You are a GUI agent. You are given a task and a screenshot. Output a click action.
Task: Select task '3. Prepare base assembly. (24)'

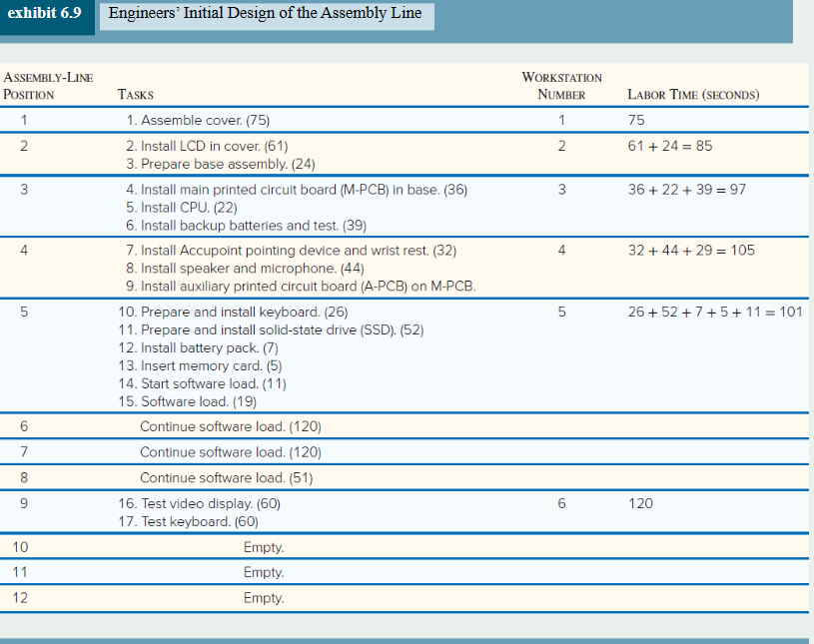pos(220,164)
